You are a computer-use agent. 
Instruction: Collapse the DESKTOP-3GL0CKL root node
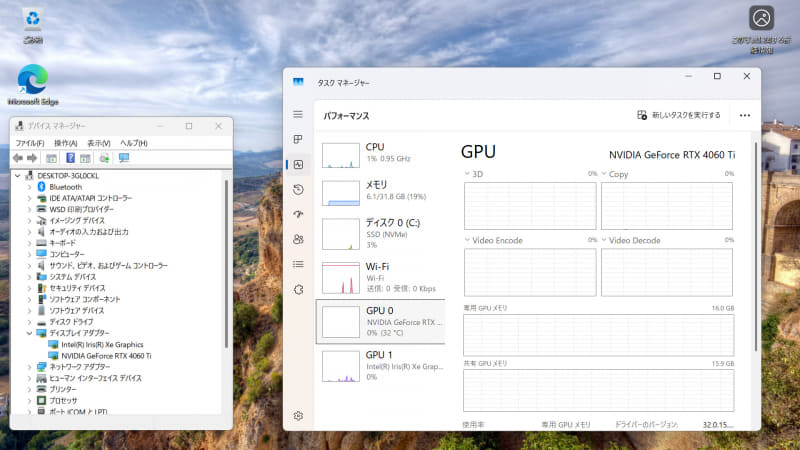(17, 176)
